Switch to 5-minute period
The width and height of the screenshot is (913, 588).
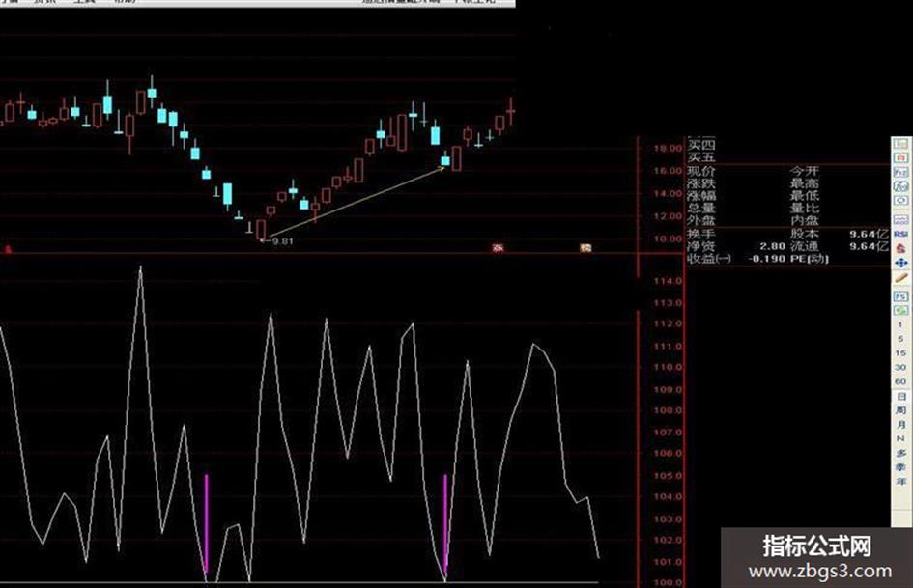point(900,339)
